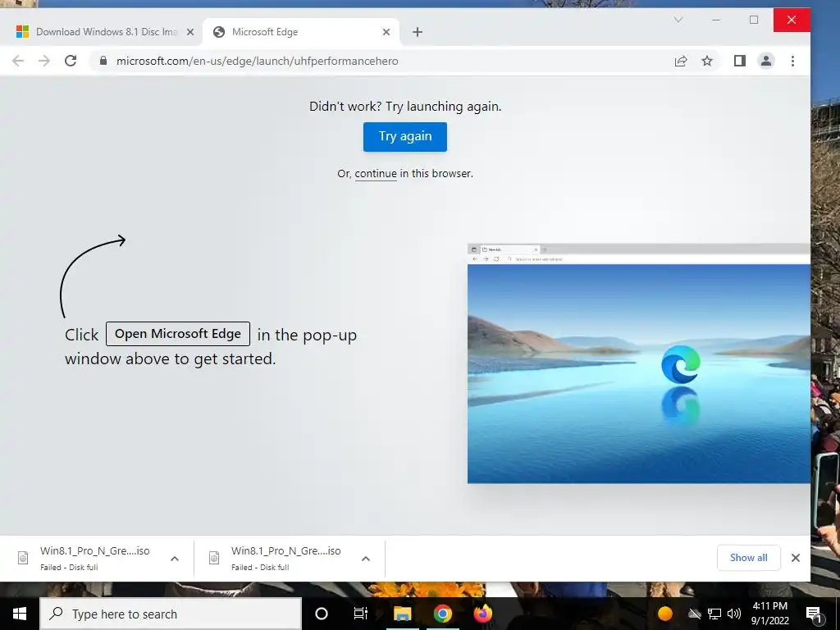Viewport: 840px width, 630px height.
Task: Open the tab search chevron
Action: click(x=678, y=21)
